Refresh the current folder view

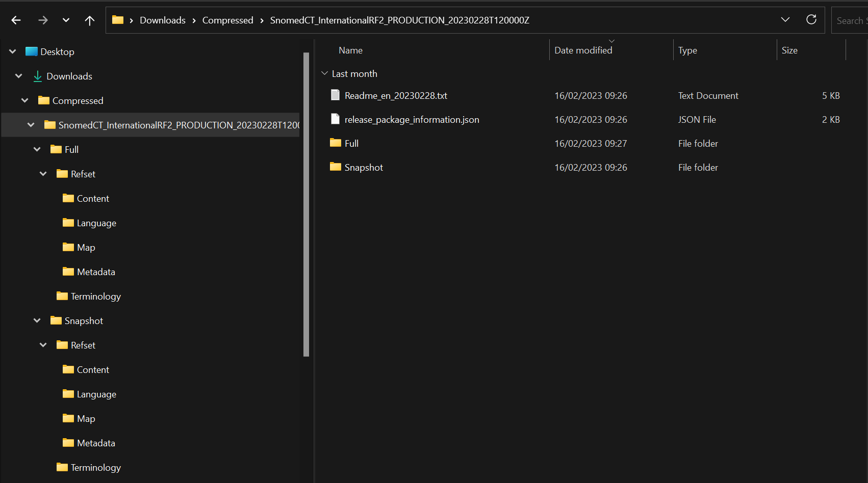(x=811, y=20)
